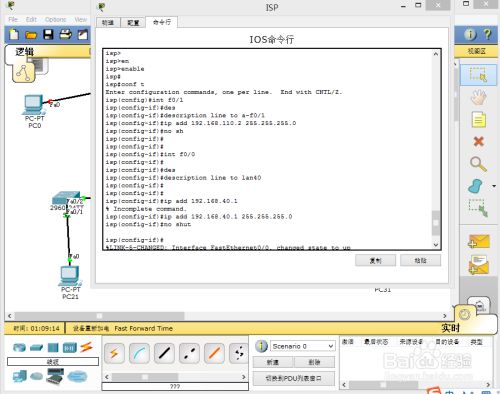Click the Add Simple PDU envelope icon

click(x=479, y=241)
